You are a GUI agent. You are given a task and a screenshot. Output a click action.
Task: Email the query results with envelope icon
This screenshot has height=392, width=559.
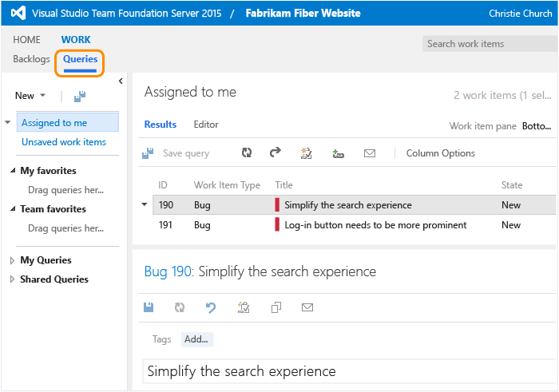370,153
